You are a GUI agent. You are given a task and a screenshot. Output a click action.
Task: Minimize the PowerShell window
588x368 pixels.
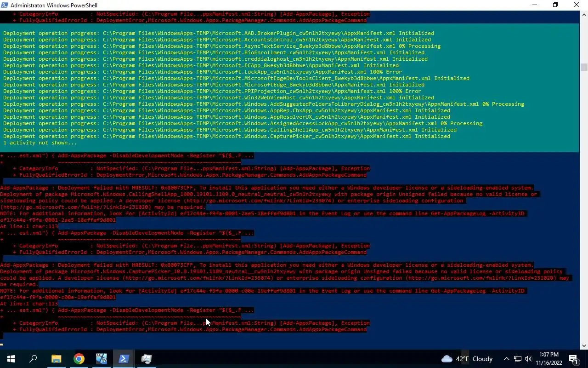coord(535,5)
